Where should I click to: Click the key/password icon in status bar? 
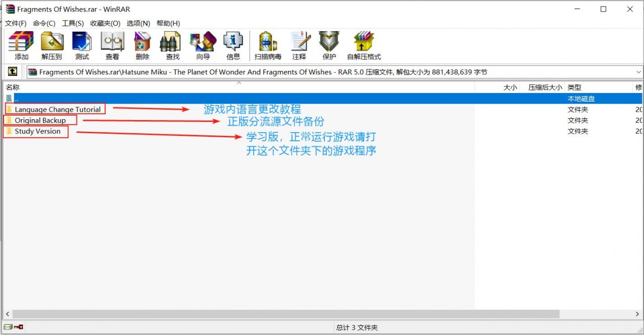(19, 327)
